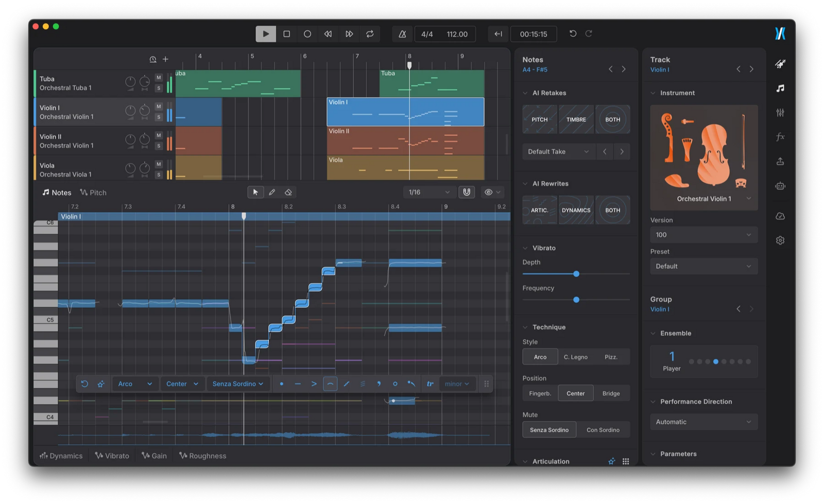Select the Violin I clip in timeline

405,112
